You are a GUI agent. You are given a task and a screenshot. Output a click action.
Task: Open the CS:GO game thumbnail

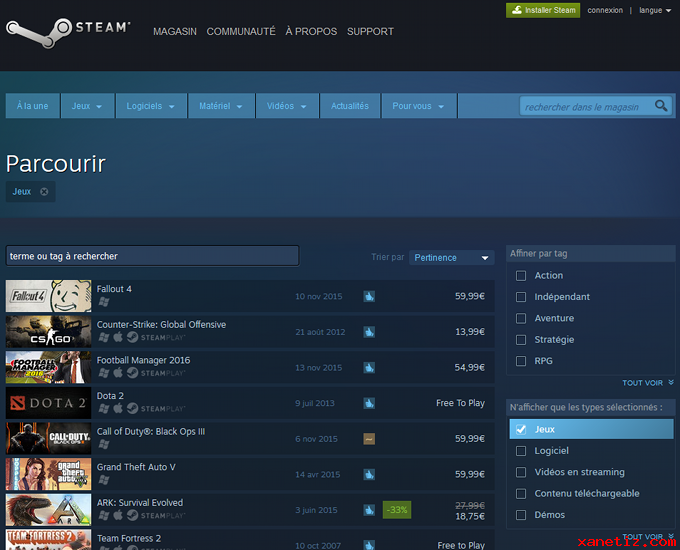pos(49,331)
